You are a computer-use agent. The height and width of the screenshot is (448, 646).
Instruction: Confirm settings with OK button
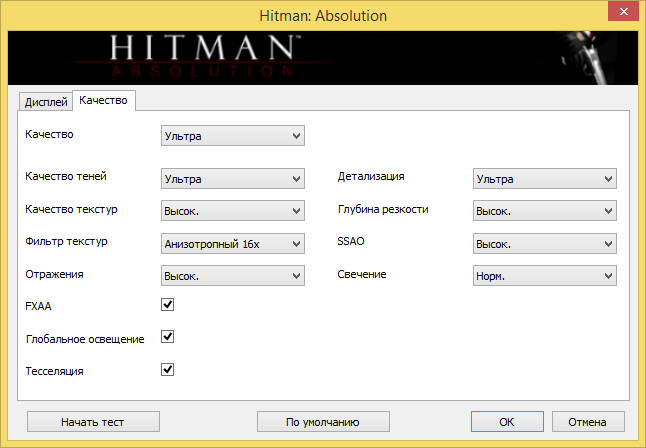coord(507,421)
